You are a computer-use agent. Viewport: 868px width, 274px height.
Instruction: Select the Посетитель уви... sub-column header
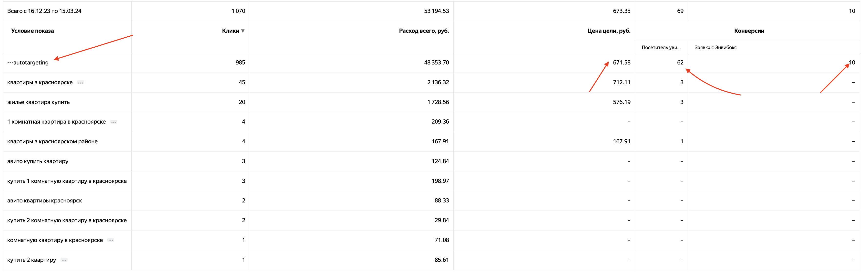(x=661, y=48)
